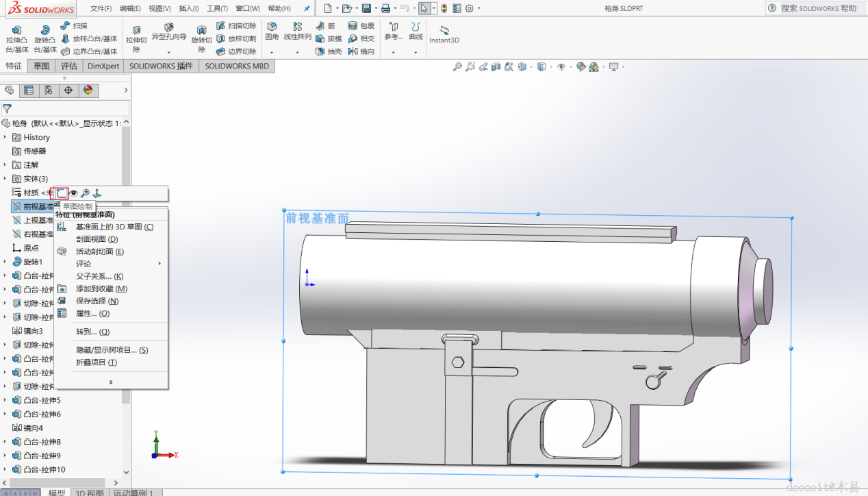
Task: Click 属性... (O) in the context menu
Action: (92, 313)
